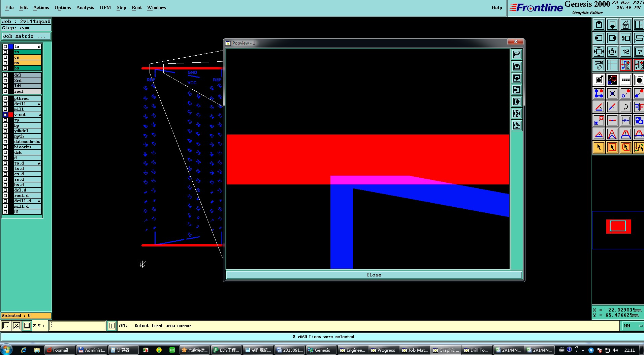Click the question mark box icon

point(639,52)
